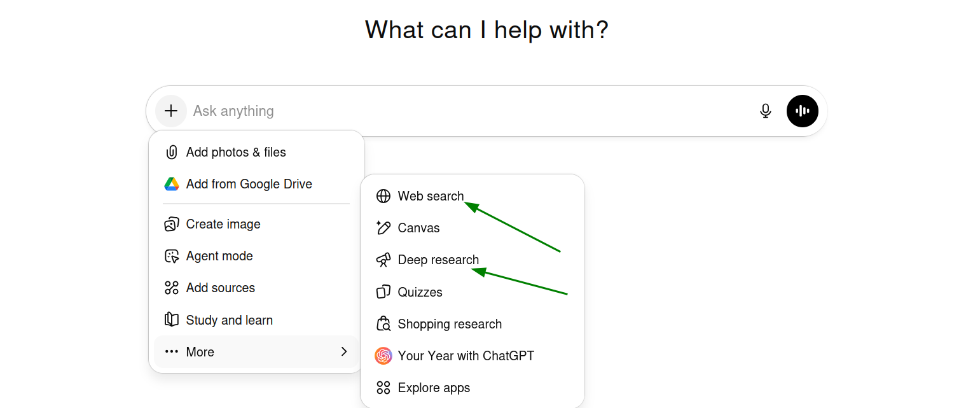Click the Explore apps grid icon
The width and height of the screenshot is (980, 408).
[x=383, y=388]
